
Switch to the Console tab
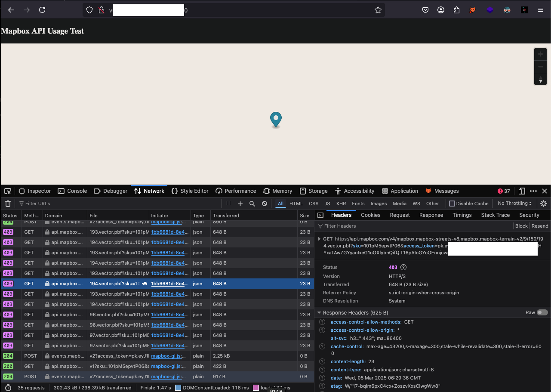(73, 191)
